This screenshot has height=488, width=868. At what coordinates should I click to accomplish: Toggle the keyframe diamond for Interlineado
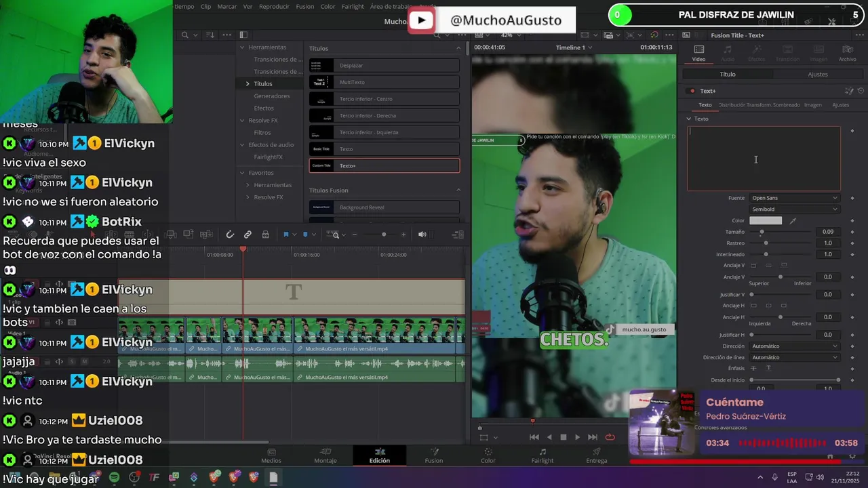point(852,254)
